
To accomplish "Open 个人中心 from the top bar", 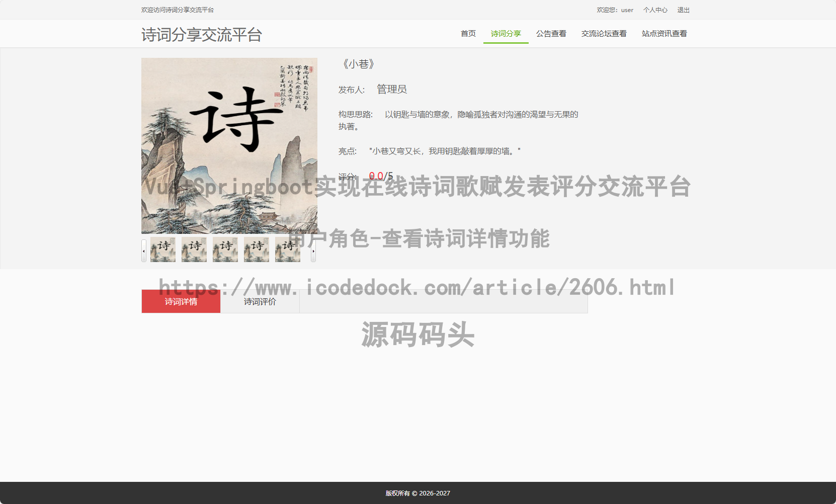I will (655, 10).
